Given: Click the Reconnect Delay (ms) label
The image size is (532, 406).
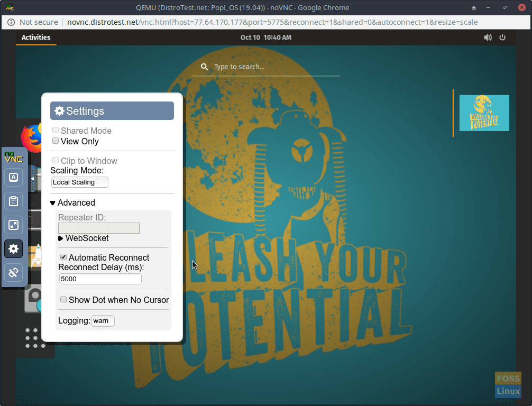Looking at the screenshot, I should pyautogui.click(x=101, y=267).
